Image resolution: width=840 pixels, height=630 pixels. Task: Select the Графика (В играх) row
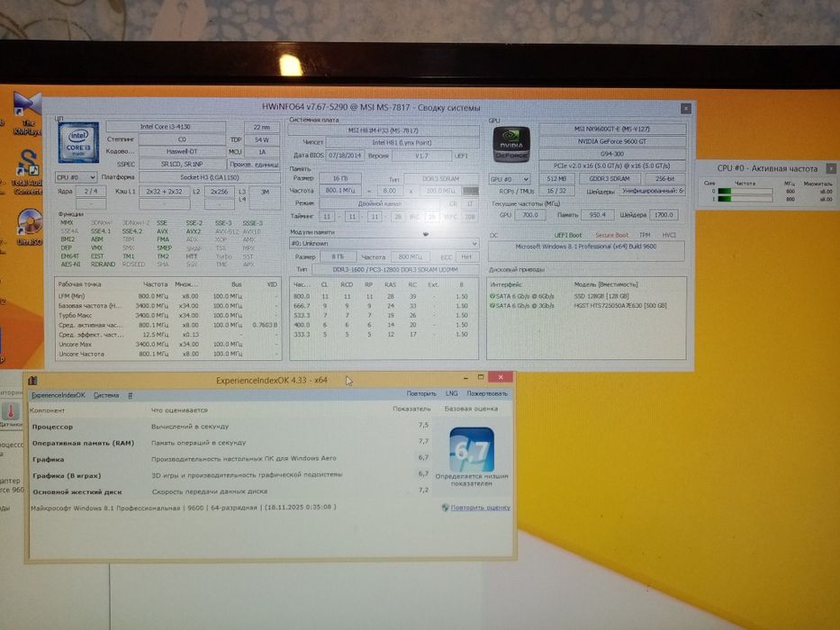pos(230,475)
